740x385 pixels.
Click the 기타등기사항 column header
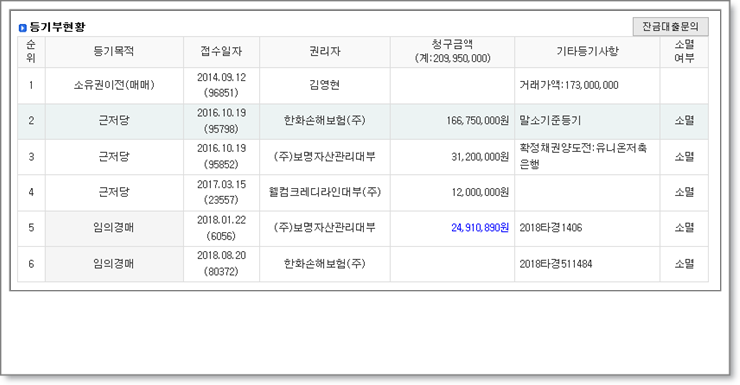point(587,51)
